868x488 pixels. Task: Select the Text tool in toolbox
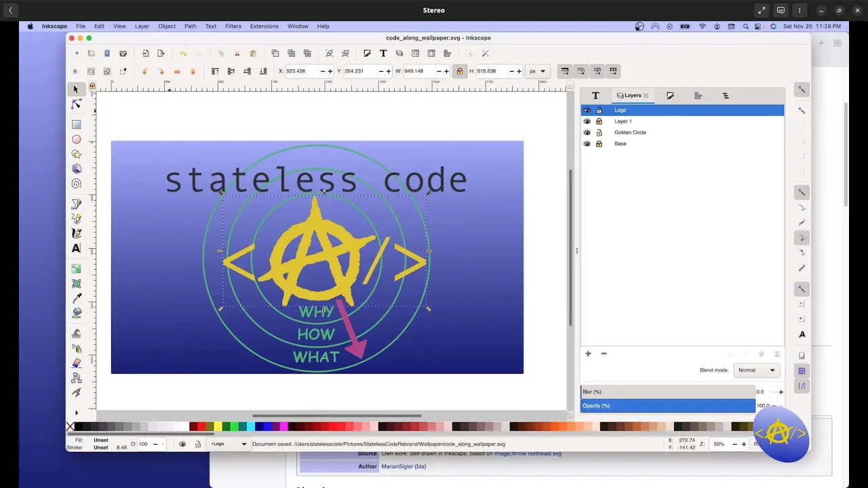(x=76, y=248)
